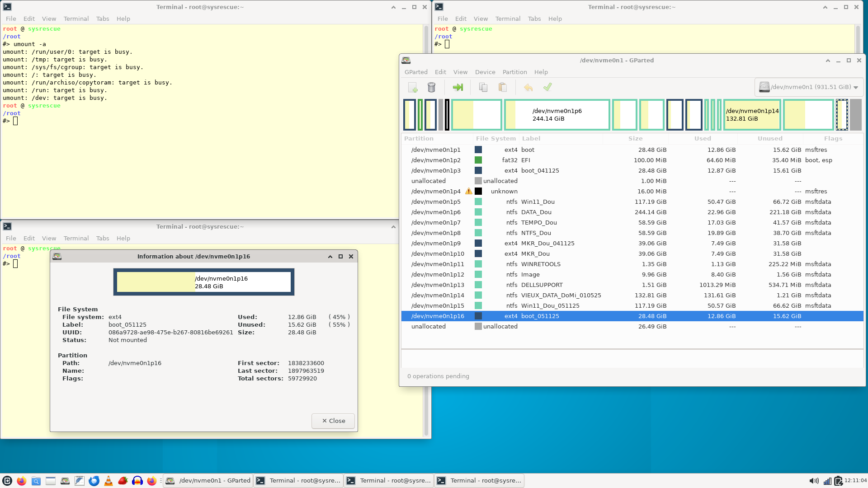Click warning icon next to nvme0n1p4
Image resolution: width=868 pixels, height=488 pixels.
click(x=469, y=191)
